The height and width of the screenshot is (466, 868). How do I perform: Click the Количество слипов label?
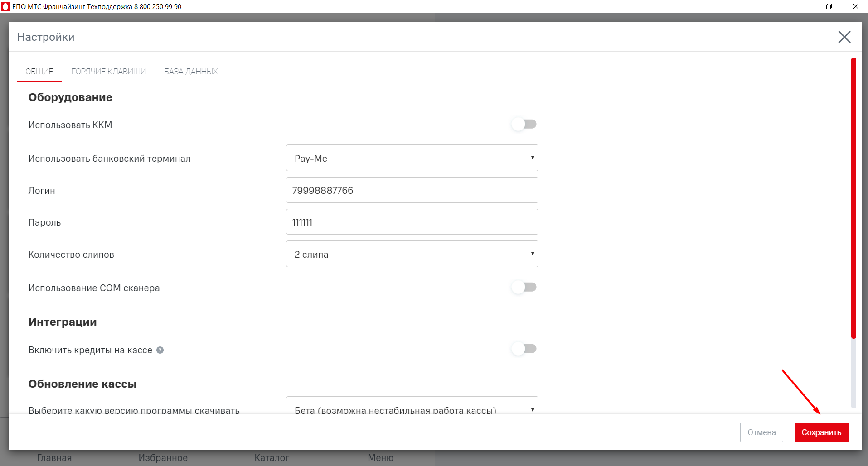[x=71, y=255]
